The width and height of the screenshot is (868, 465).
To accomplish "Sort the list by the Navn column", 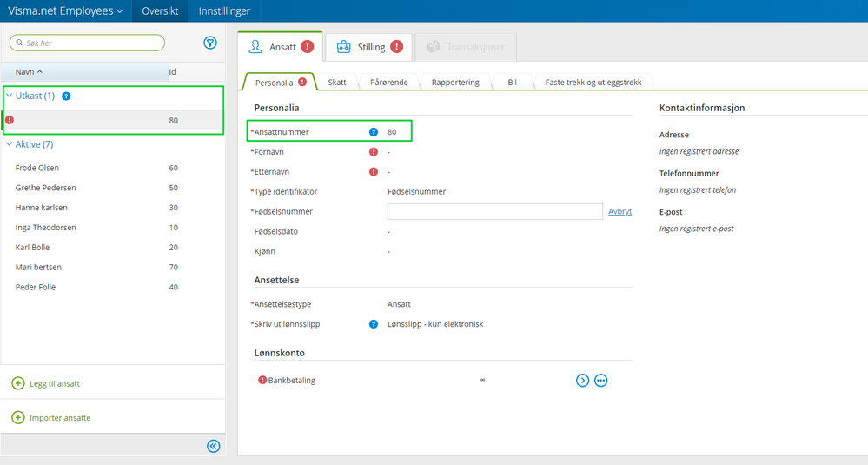I will pyautogui.click(x=29, y=72).
